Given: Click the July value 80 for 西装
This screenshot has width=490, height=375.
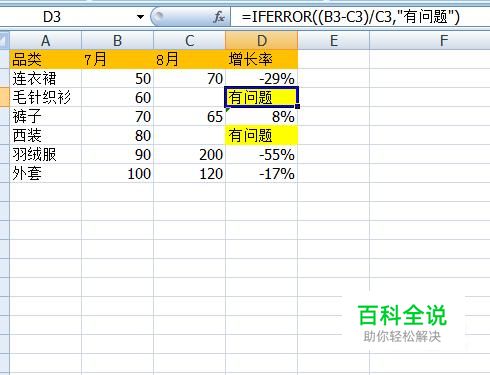Looking at the screenshot, I should [117, 135].
